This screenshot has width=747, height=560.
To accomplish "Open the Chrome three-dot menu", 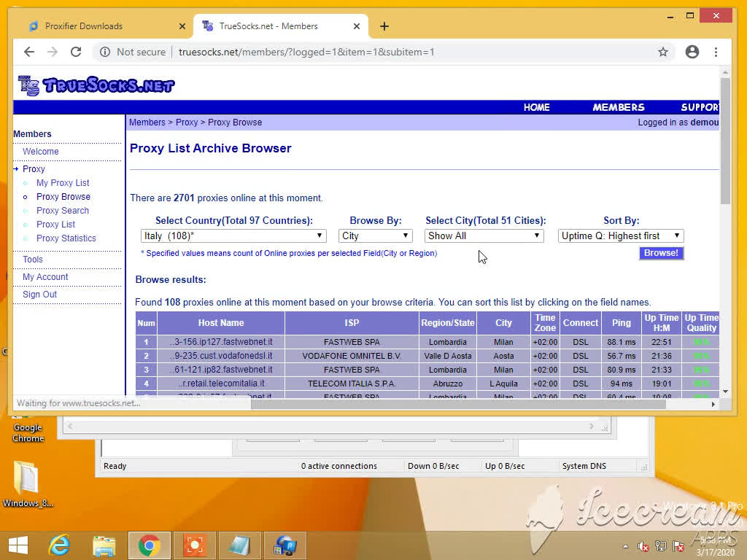I will (x=716, y=52).
